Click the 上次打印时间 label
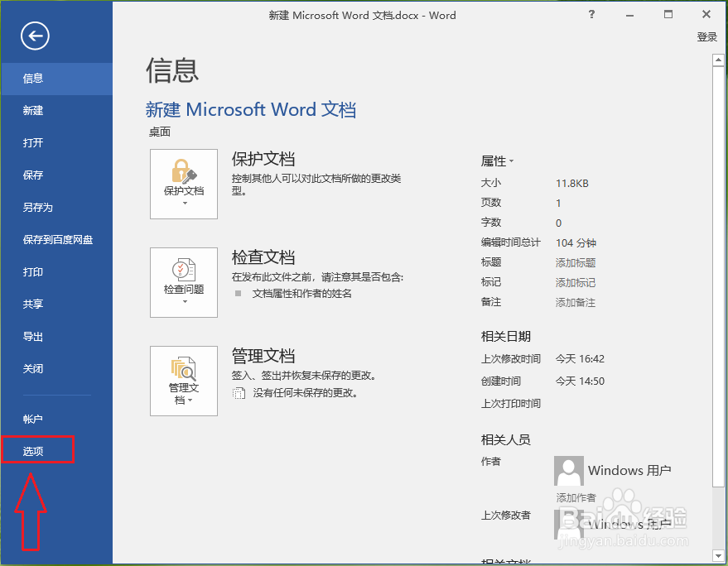The image size is (728, 566). pos(511,403)
